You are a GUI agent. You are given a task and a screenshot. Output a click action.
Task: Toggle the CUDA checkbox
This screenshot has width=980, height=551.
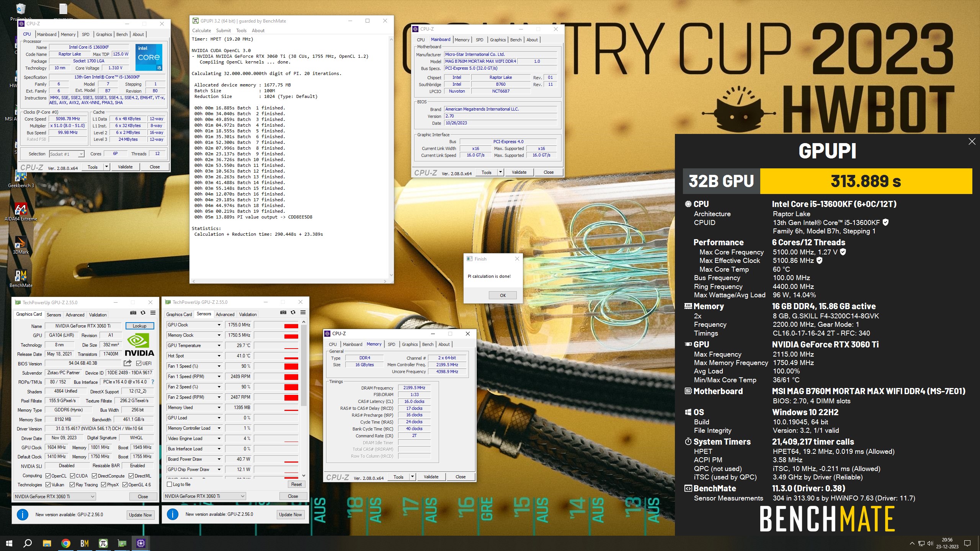72,476
